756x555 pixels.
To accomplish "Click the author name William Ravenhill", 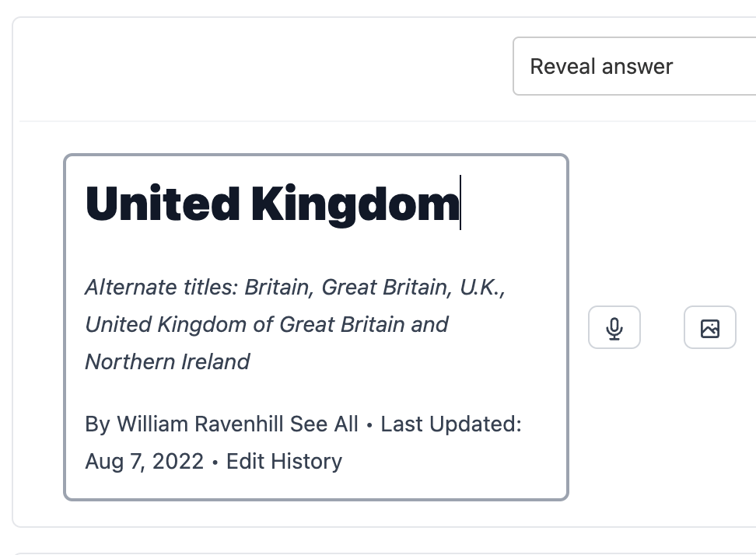I will pos(200,424).
